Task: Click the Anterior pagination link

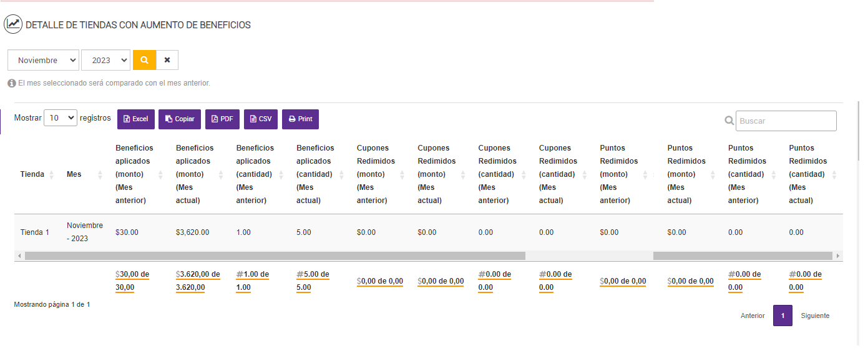Action: (753, 316)
